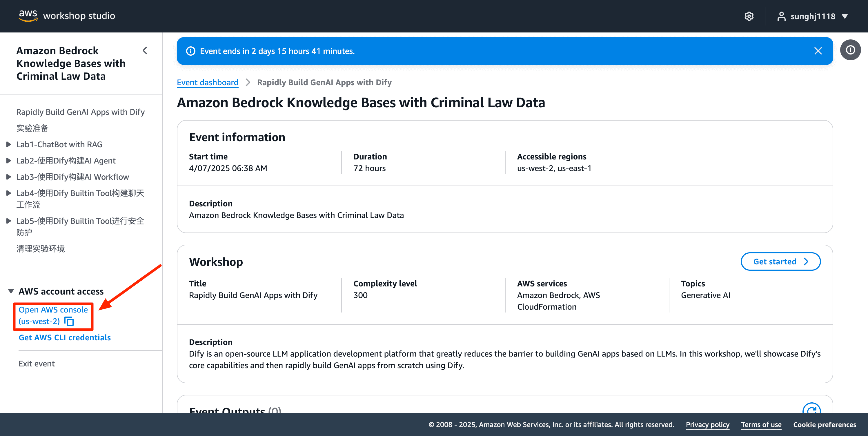Dismiss the event countdown banner

818,51
